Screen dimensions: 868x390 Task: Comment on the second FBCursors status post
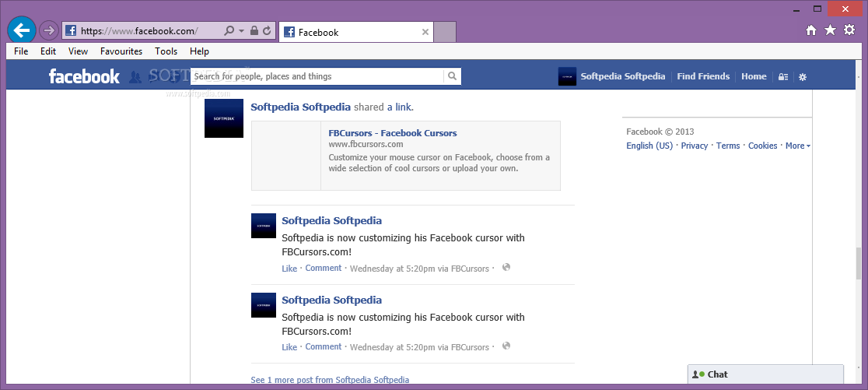click(x=324, y=346)
